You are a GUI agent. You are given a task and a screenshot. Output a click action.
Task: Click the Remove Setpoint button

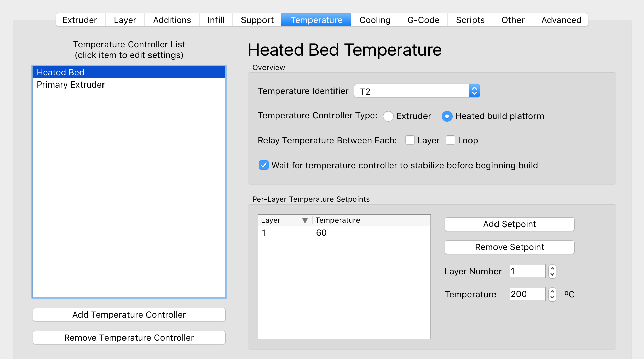[509, 247]
